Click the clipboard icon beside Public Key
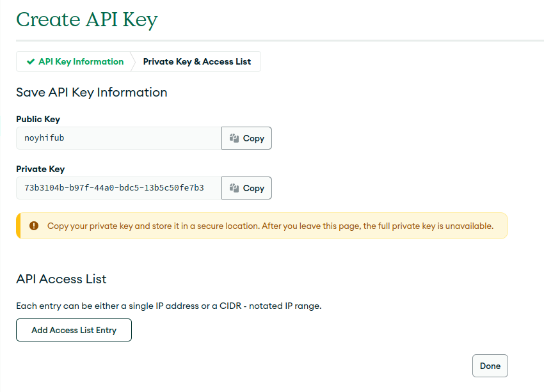544x392 pixels. pos(234,138)
